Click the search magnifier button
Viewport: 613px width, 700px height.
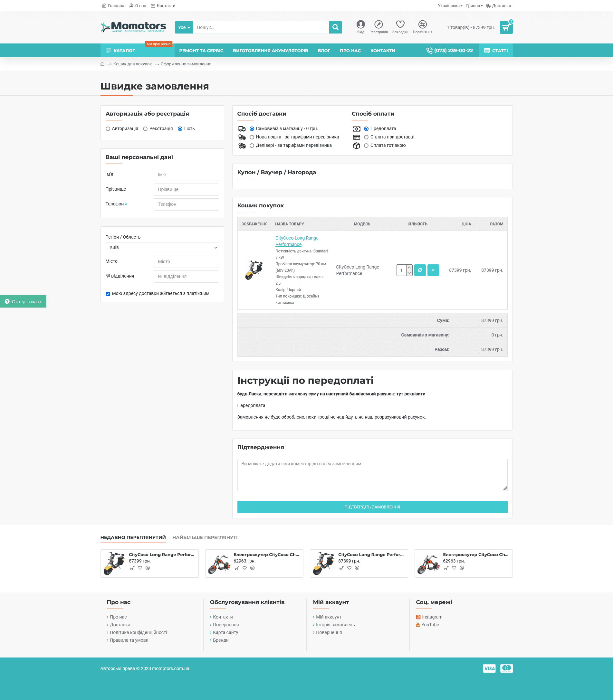[335, 27]
